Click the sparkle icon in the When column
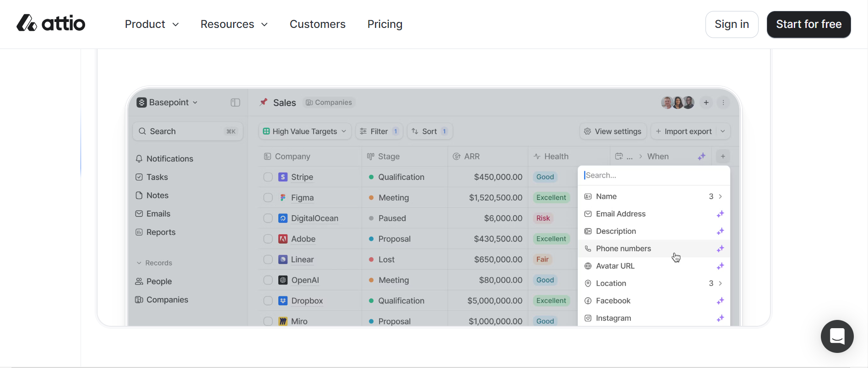868x368 pixels. (701, 157)
